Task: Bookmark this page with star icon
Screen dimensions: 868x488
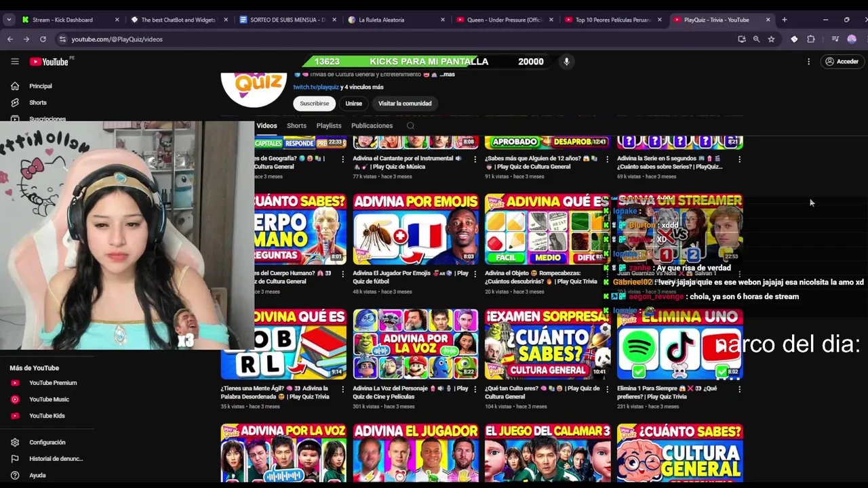Action: pos(771,39)
